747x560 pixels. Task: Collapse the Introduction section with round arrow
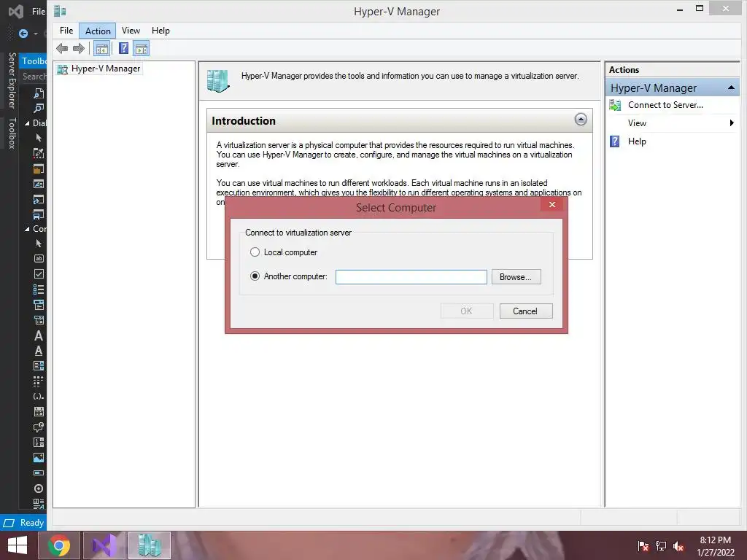click(x=581, y=120)
